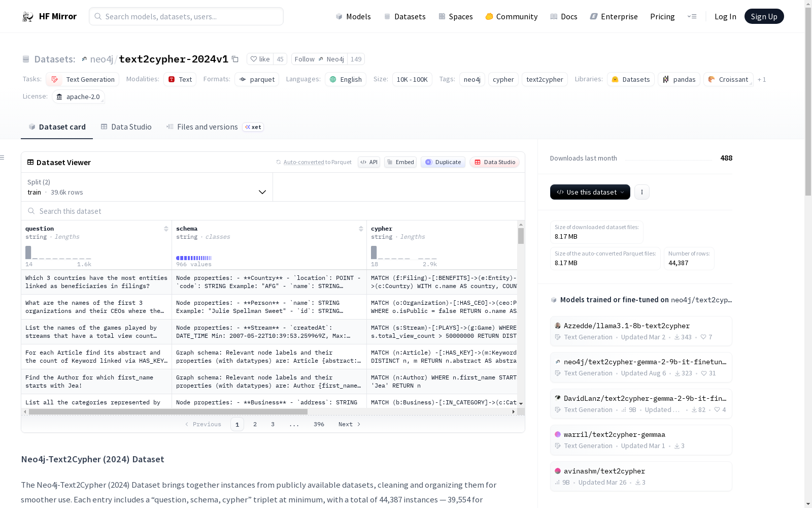Open the warril/text2cypher-gemmaa model card
The image size is (812, 508).
pyautogui.click(x=641, y=440)
